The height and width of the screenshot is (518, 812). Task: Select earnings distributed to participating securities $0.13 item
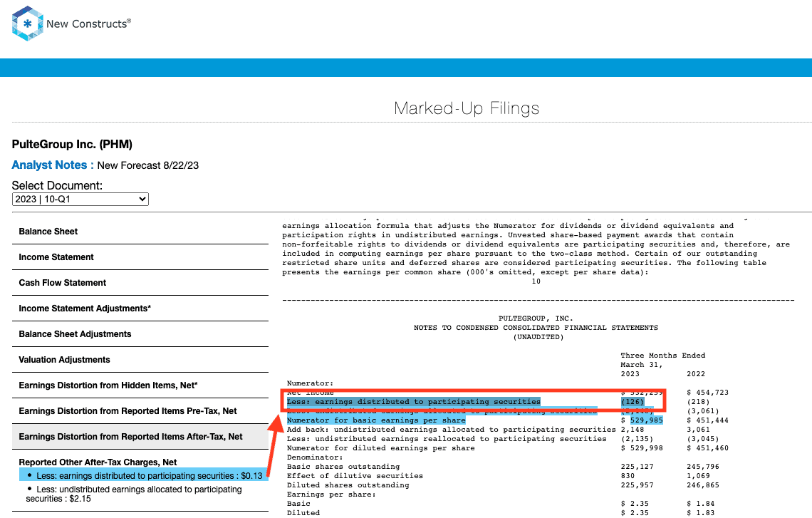click(x=144, y=475)
